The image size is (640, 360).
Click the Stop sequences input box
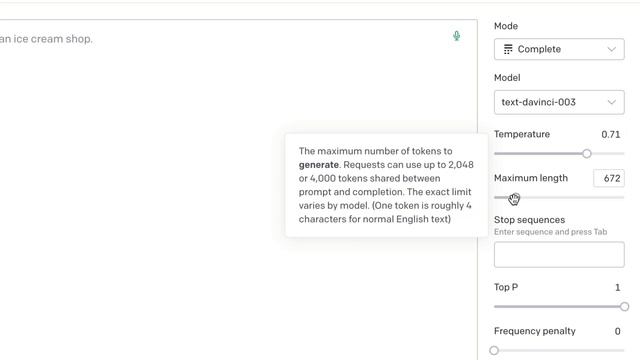point(559,255)
